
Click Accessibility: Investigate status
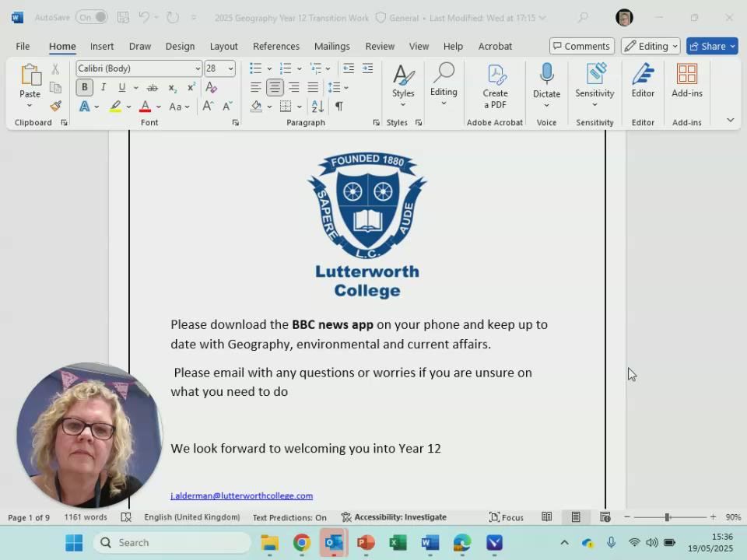(x=394, y=517)
